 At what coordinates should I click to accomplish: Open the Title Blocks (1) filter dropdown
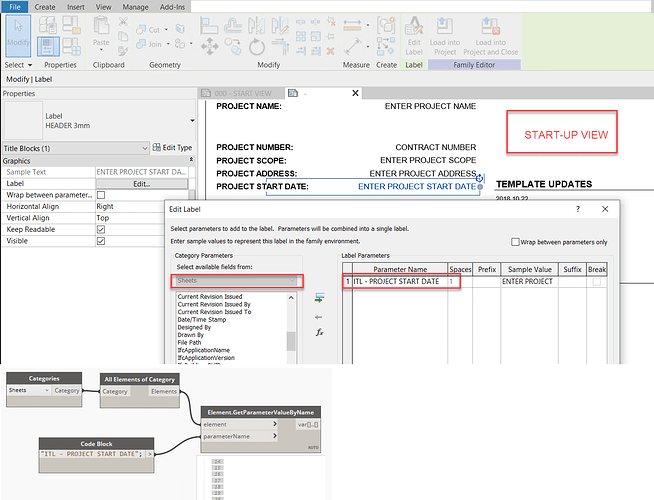coord(75,148)
